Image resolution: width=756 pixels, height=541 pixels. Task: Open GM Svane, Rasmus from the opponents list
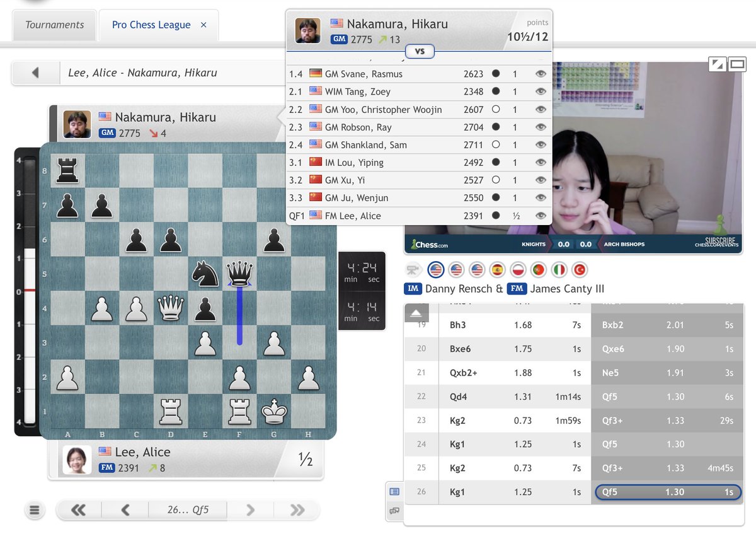[364, 74]
